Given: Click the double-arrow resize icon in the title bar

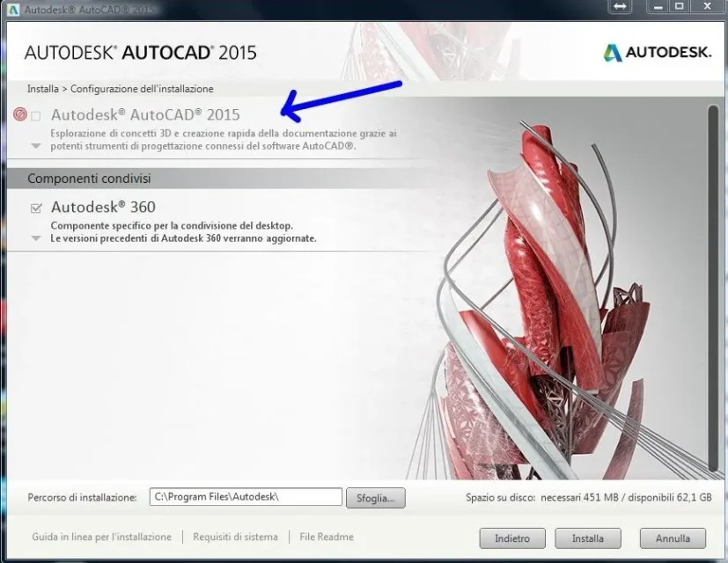Looking at the screenshot, I should point(620,7).
